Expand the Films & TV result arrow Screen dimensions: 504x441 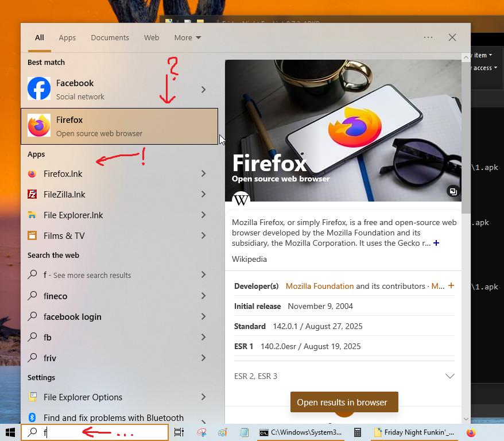click(203, 235)
